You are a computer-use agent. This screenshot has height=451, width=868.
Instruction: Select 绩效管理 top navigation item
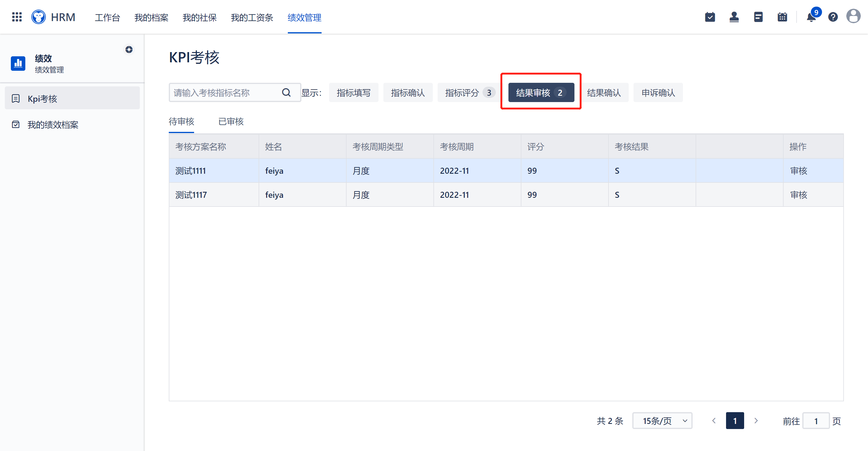click(x=305, y=17)
